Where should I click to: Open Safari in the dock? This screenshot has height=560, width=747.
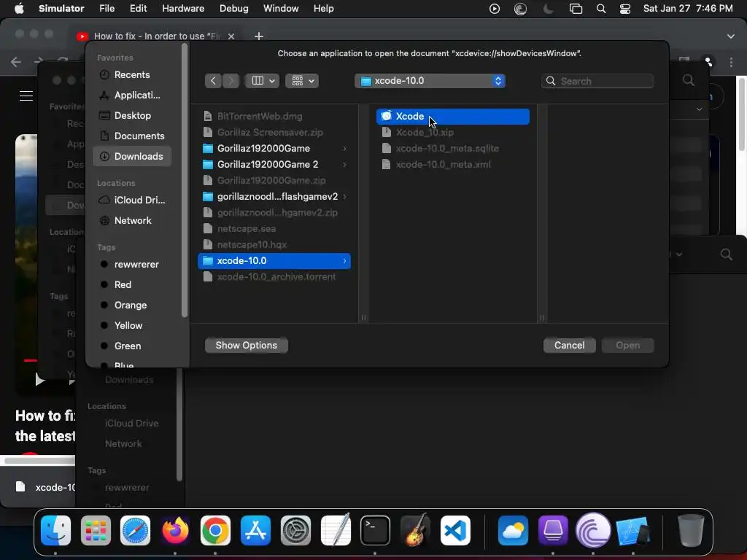coord(135,531)
